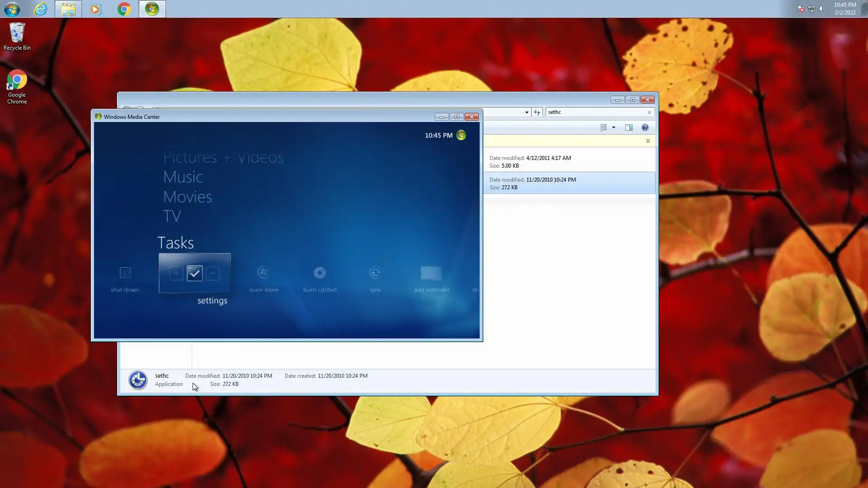868x488 pixels.
Task: Select the Music menu item
Action: pos(183,177)
